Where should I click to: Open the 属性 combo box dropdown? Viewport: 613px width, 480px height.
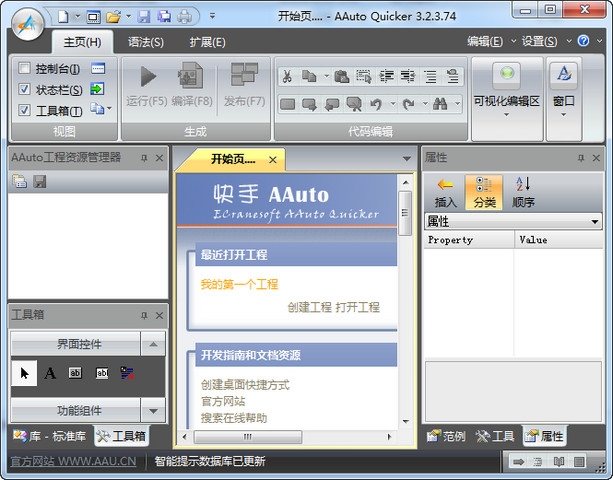[595, 221]
